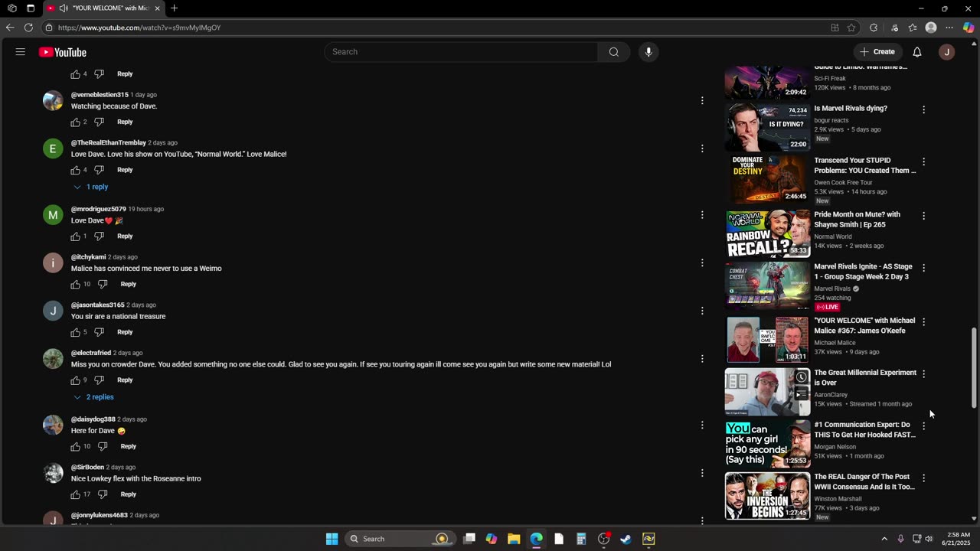980x551 pixels.
Task: Open the Create button menu
Action: (x=877, y=52)
